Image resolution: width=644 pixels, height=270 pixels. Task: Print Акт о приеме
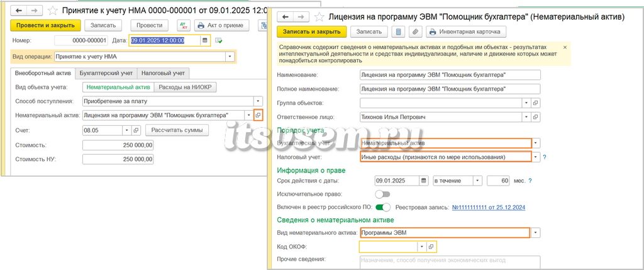click(x=222, y=25)
